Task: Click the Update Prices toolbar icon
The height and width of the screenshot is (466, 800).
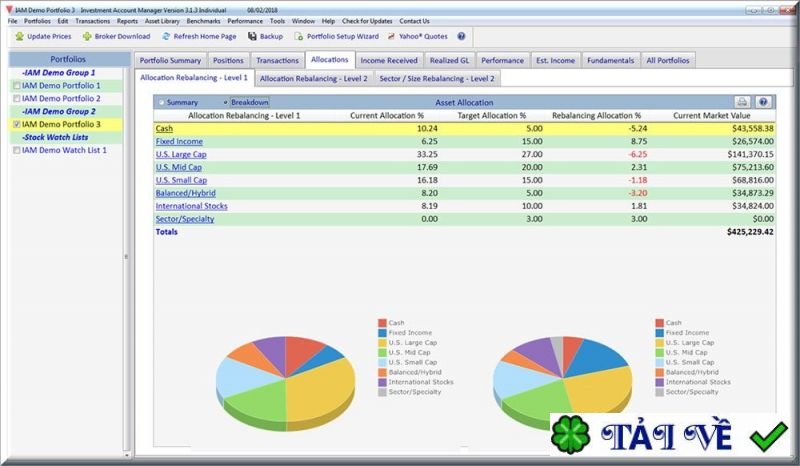Action: click(x=19, y=36)
